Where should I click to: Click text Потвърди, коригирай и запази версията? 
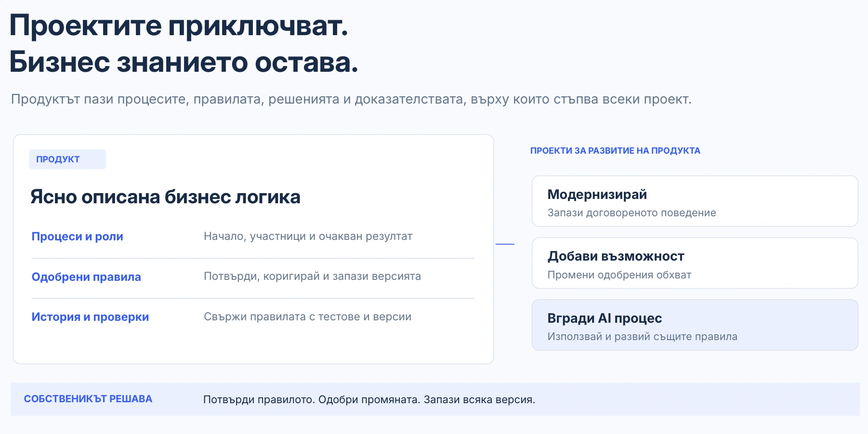coord(312,276)
